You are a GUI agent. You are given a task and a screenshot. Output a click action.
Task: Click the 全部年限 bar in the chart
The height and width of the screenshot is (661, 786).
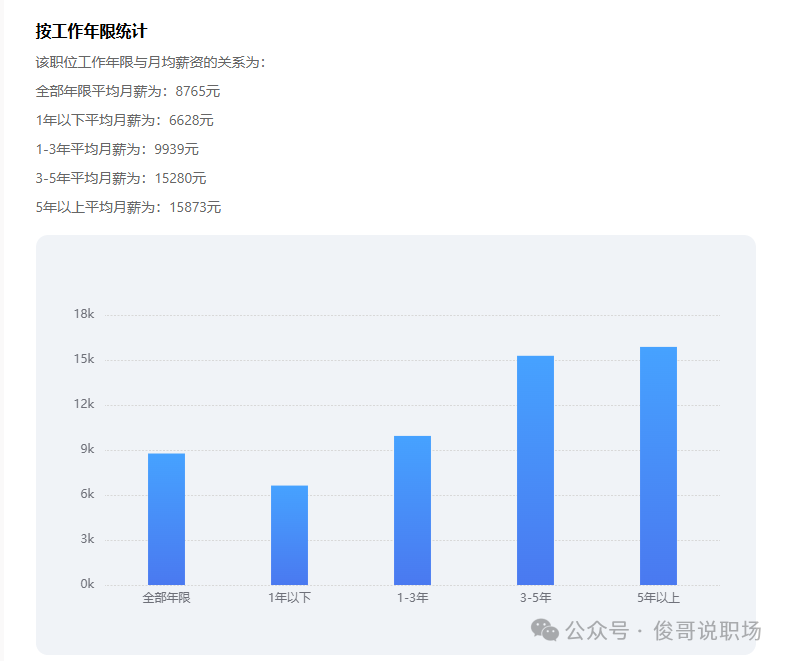(x=166, y=519)
